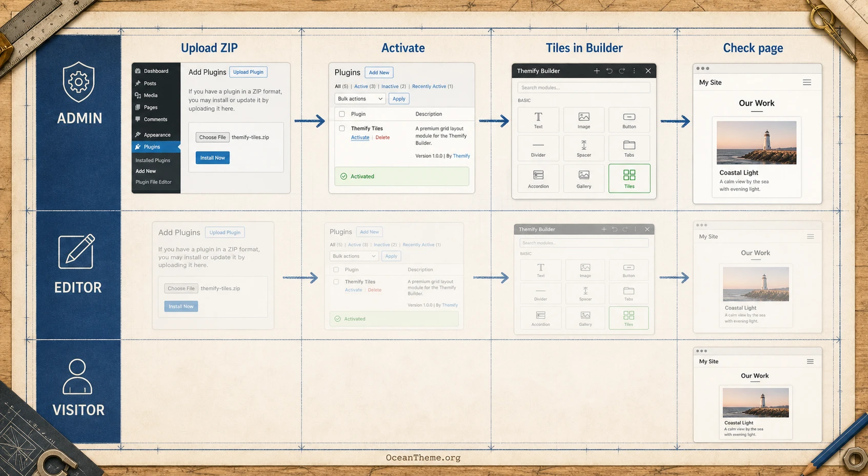Filter by Inactive (2) in Admin-row Plugins
Image resolution: width=868 pixels, height=476 pixels.
[394, 87]
